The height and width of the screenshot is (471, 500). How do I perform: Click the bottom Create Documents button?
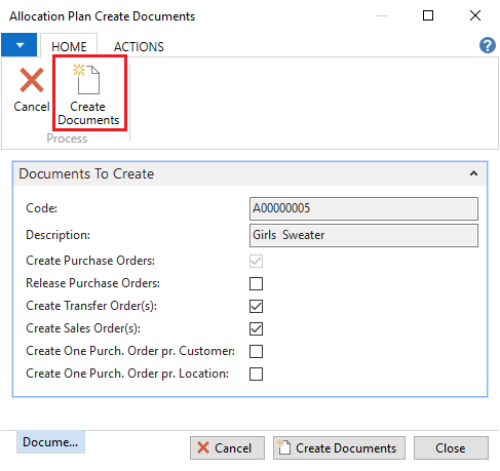(x=339, y=448)
